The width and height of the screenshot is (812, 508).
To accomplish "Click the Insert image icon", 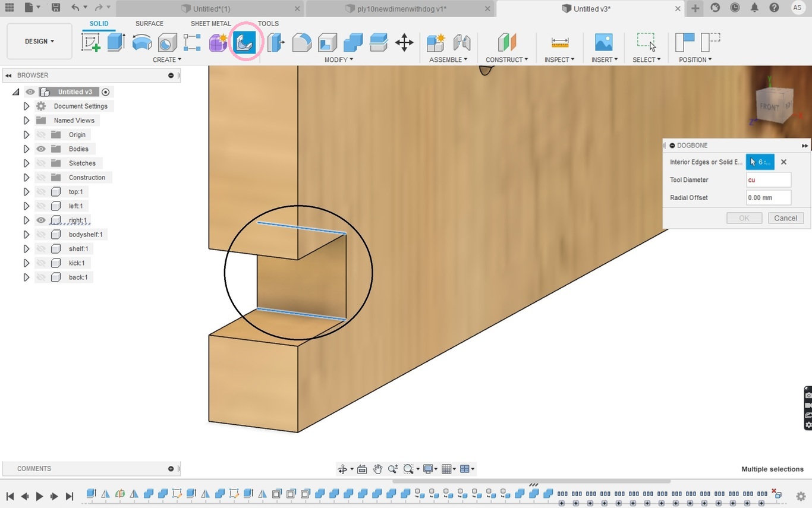I will (604, 42).
